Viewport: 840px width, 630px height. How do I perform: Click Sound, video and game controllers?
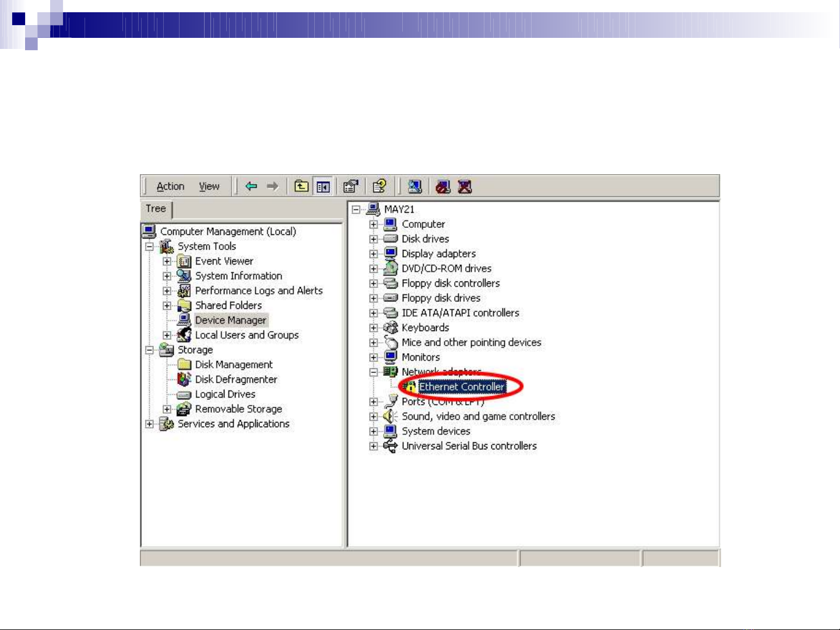478,417
